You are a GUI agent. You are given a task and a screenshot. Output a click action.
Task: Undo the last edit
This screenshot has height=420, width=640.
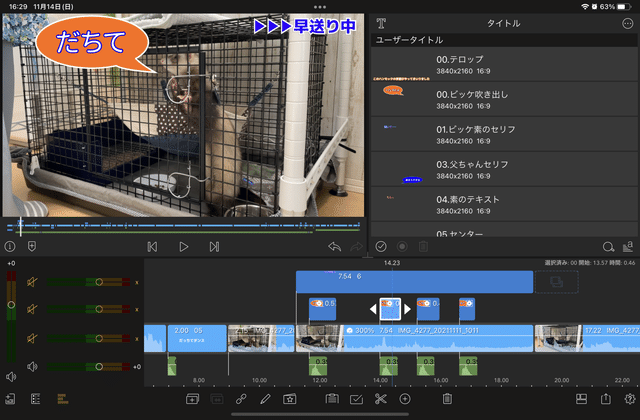[x=334, y=247]
